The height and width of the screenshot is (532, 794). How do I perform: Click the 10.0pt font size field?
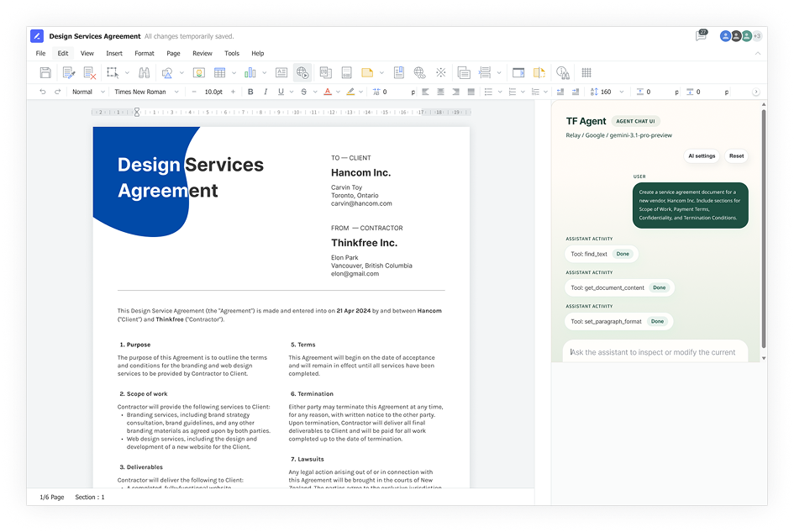[x=213, y=92]
